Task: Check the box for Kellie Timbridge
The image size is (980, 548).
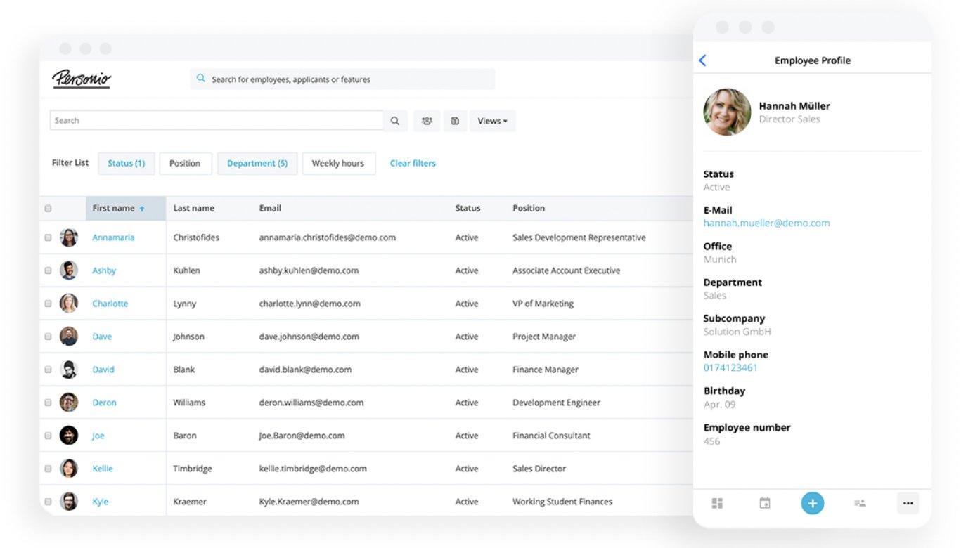Action: pyautogui.click(x=48, y=469)
